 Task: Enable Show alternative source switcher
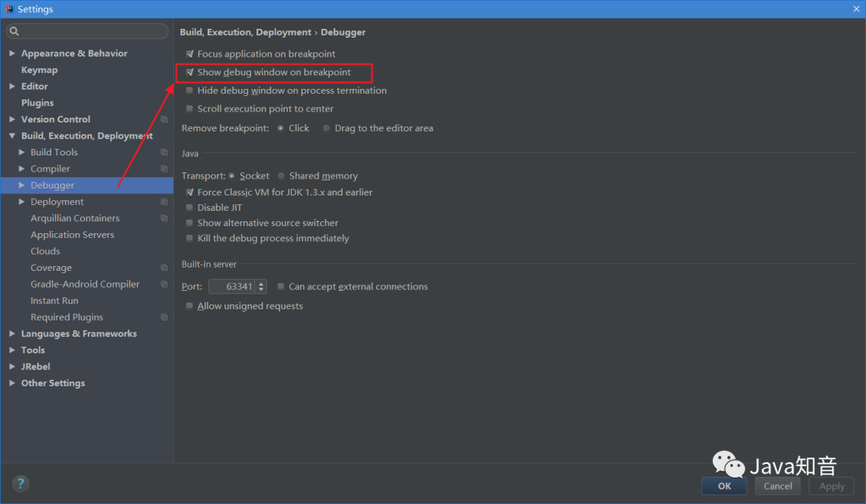tap(189, 223)
